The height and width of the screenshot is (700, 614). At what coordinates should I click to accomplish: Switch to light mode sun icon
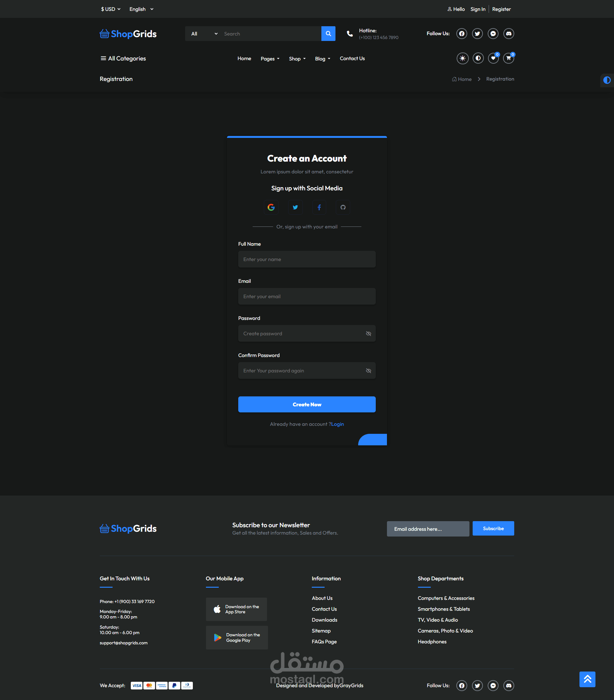[462, 58]
